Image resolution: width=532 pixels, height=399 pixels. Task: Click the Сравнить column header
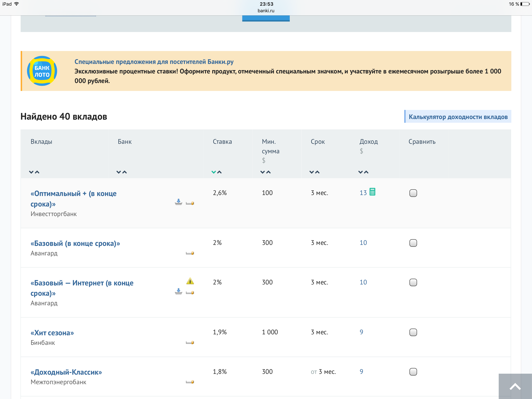[x=422, y=141]
